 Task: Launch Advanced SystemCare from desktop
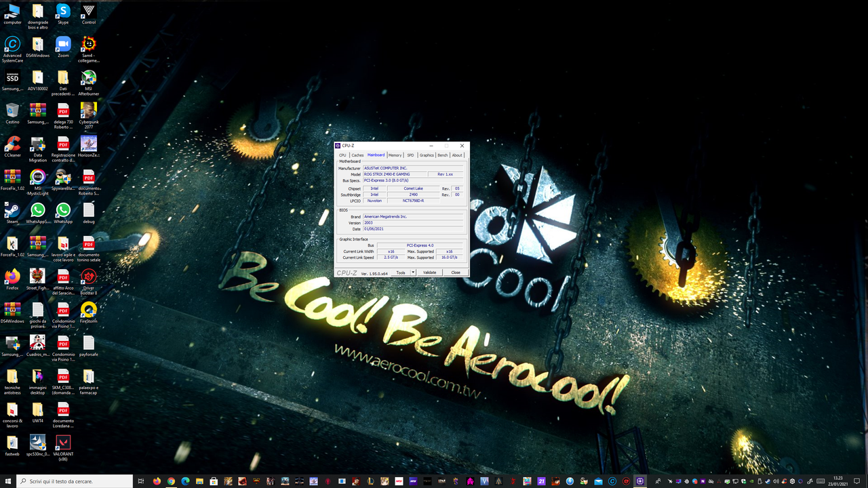pyautogui.click(x=12, y=50)
